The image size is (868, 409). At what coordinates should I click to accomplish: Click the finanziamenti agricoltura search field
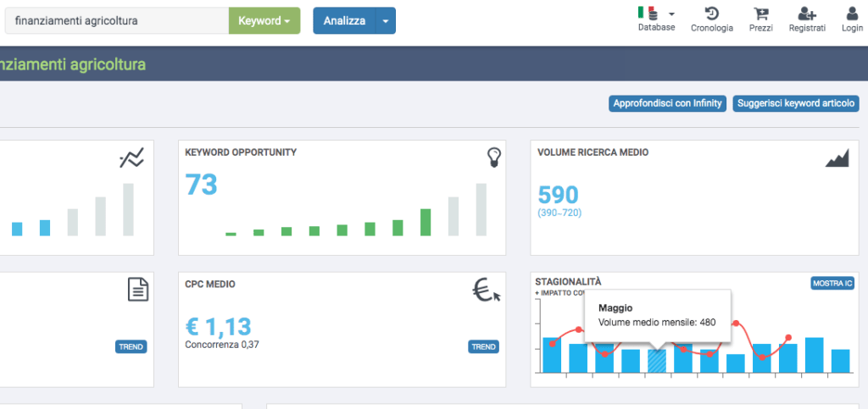point(117,21)
